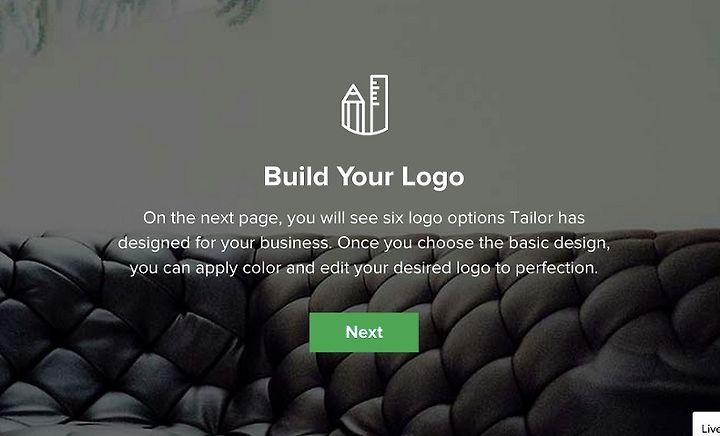Click the Build Your Logo heading
Screen dimensions: 720x436
(x=364, y=177)
